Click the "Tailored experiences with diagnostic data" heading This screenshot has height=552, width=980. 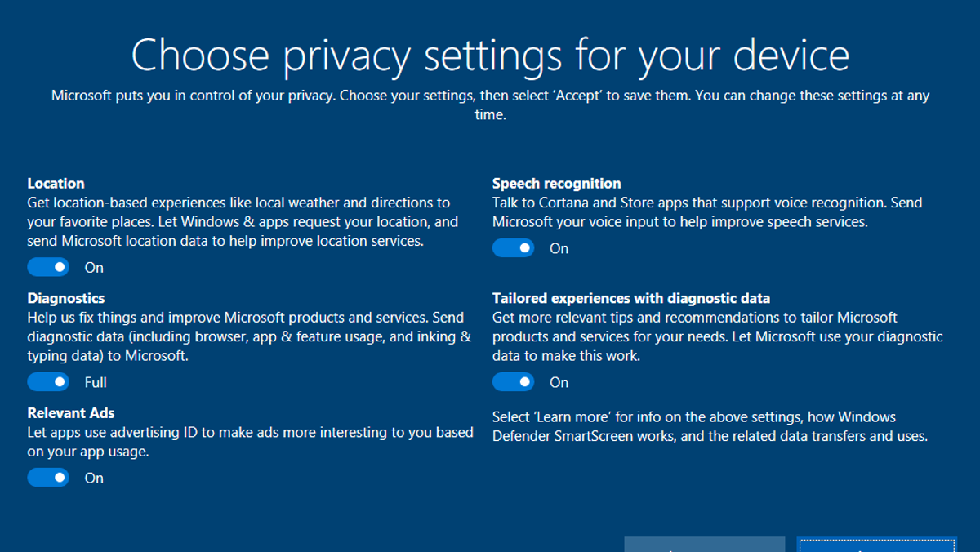[x=630, y=298]
